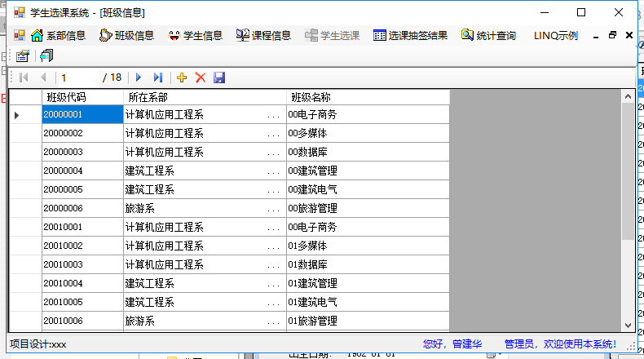Screen dimensions: 644x359
Task: Delete the current record with the red X
Action: (x=201, y=78)
